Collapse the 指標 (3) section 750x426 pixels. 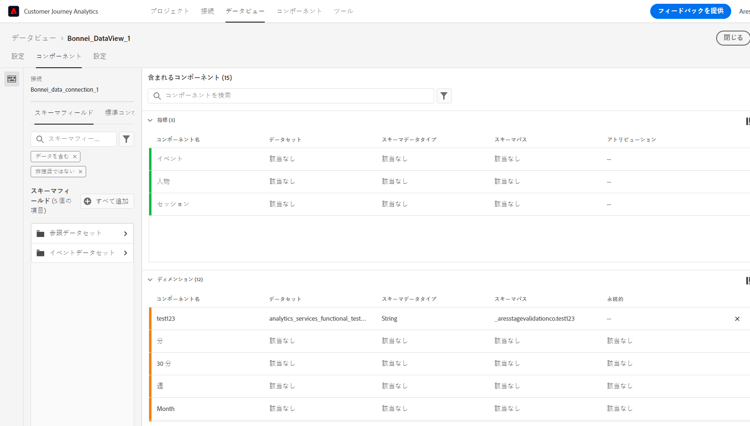click(150, 120)
